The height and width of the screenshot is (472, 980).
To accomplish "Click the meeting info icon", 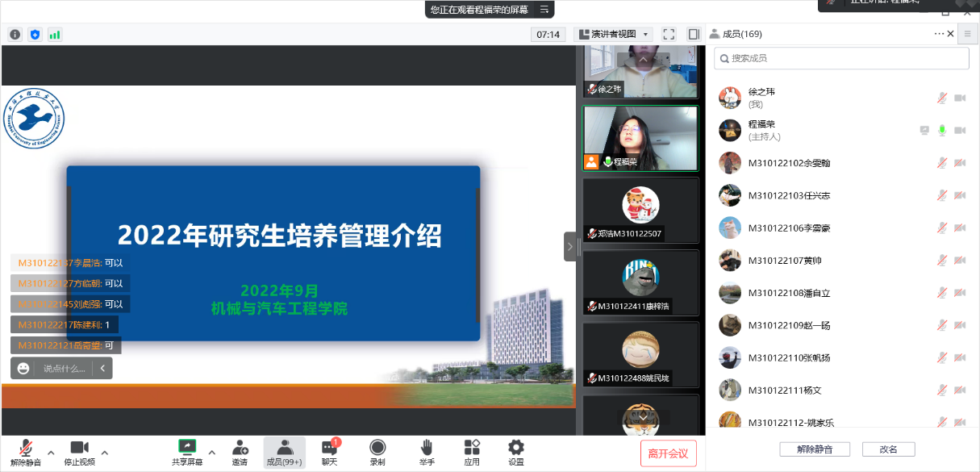I will (x=15, y=34).
